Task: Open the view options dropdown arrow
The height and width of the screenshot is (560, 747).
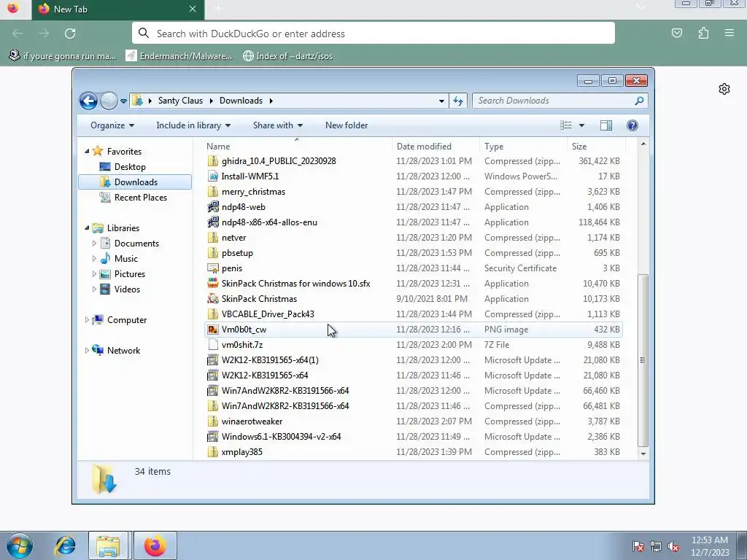Action: [x=581, y=125]
